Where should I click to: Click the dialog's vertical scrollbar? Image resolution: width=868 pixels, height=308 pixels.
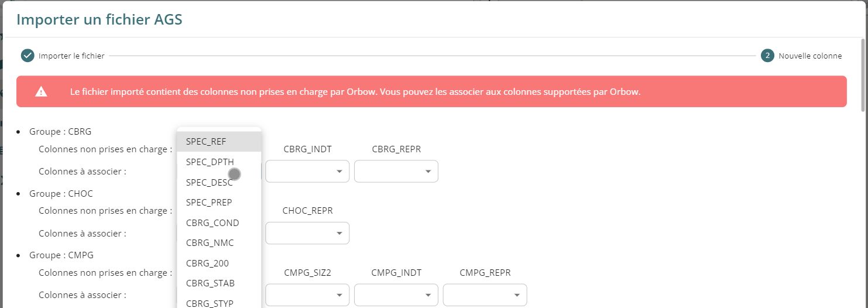pyautogui.click(x=863, y=75)
